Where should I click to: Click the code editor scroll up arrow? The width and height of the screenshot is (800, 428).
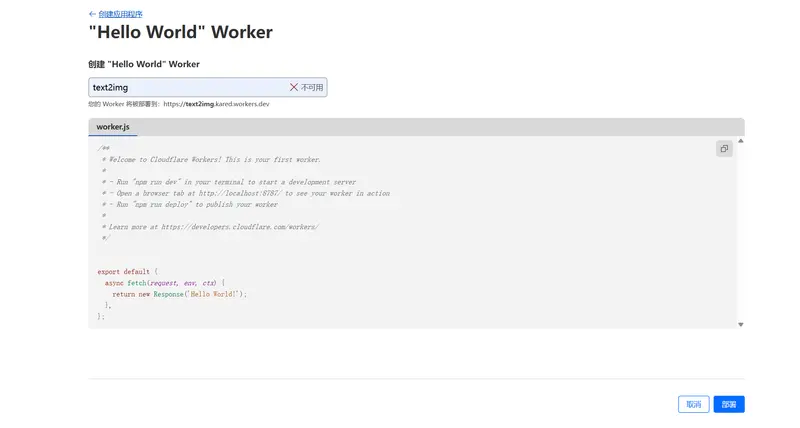click(741, 141)
